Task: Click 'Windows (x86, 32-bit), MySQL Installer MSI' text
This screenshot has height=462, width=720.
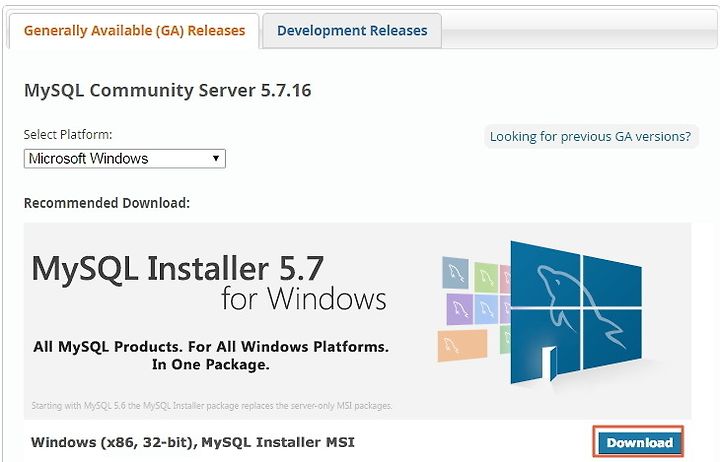Action: click(x=193, y=442)
